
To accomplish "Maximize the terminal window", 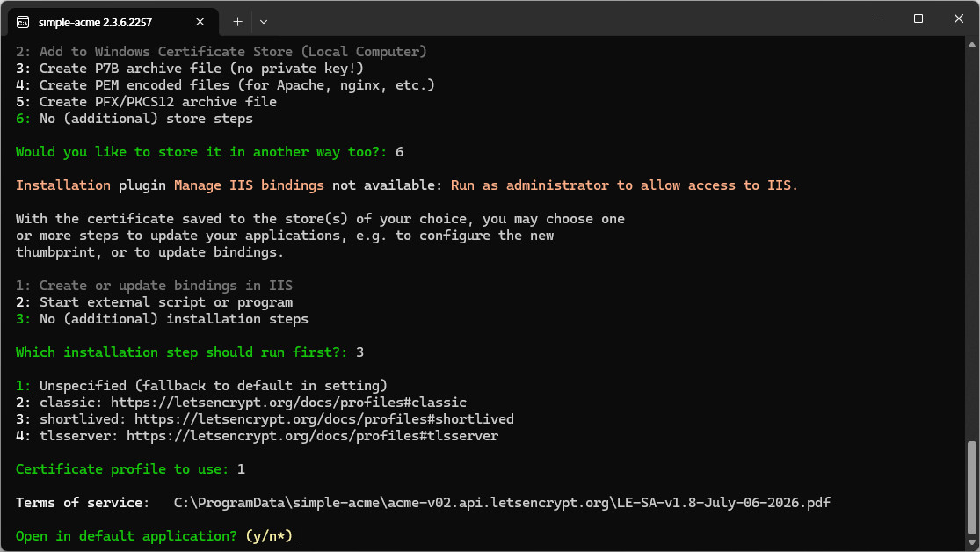I will pyautogui.click(x=918, y=18).
